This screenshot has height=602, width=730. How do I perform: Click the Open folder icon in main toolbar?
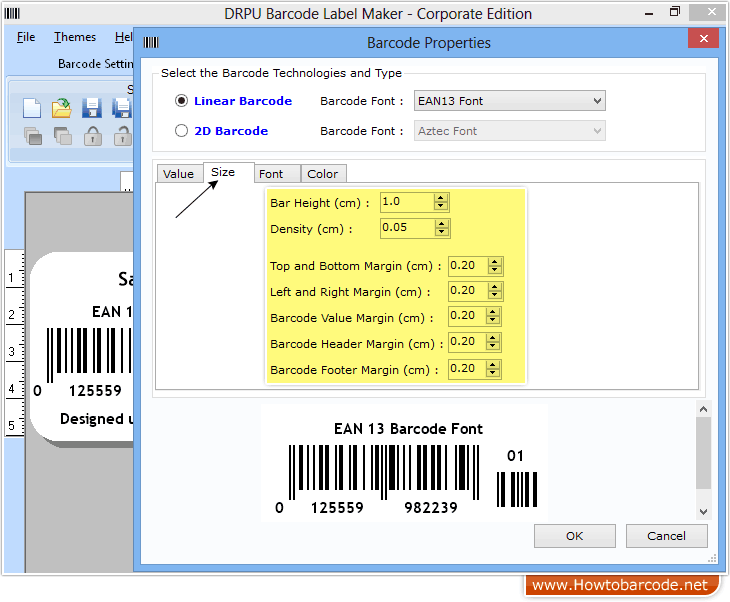point(61,108)
